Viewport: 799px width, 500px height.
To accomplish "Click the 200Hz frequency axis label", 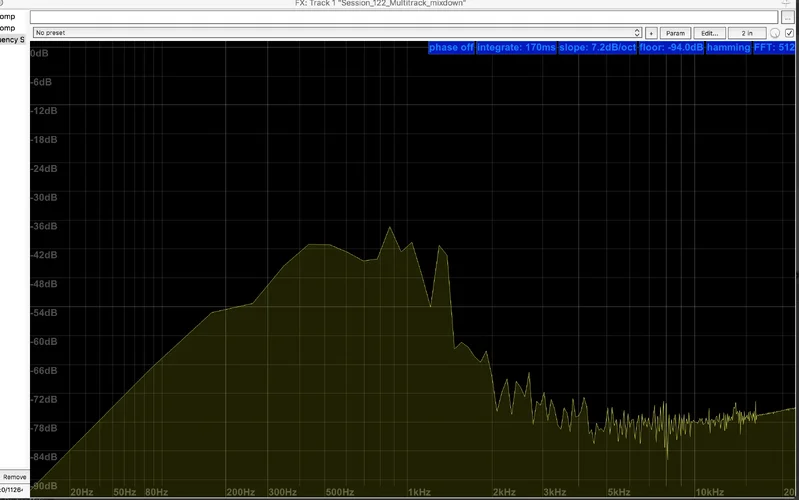I will coord(241,492).
